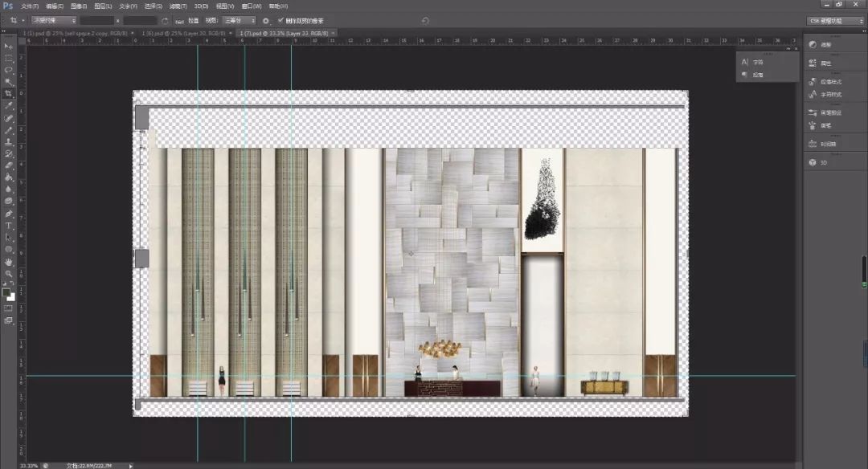
Task: Open the Character (A) panel icon
Action: 745,62
